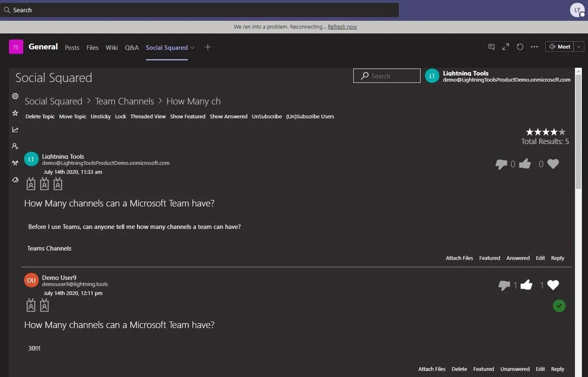Open the Q&A tab
588x377 pixels.
(132, 47)
